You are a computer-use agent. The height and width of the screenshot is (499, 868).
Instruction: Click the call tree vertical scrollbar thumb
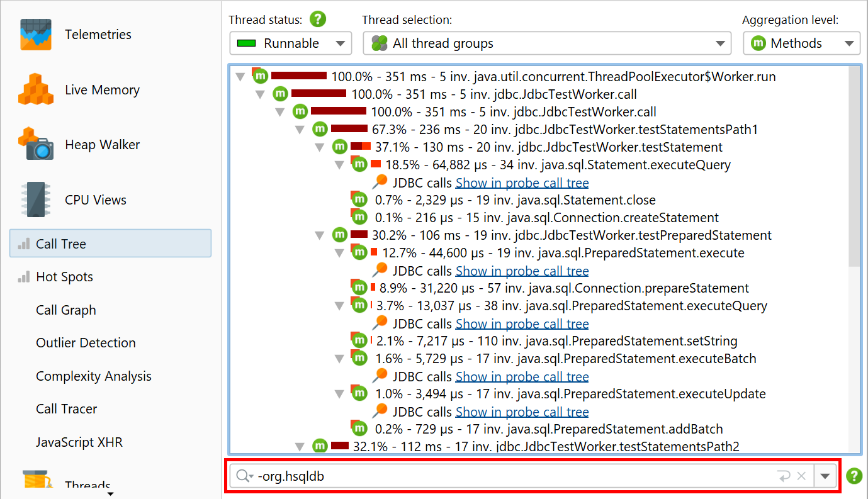854,165
